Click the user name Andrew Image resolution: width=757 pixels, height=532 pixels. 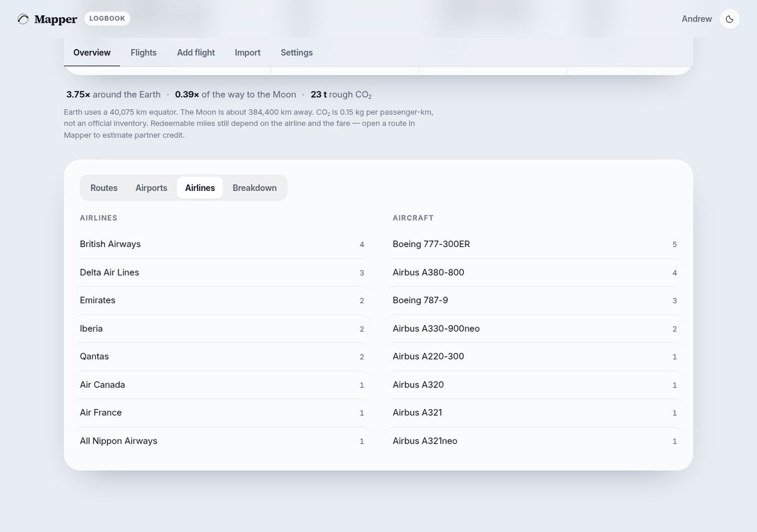click(697, 19)
